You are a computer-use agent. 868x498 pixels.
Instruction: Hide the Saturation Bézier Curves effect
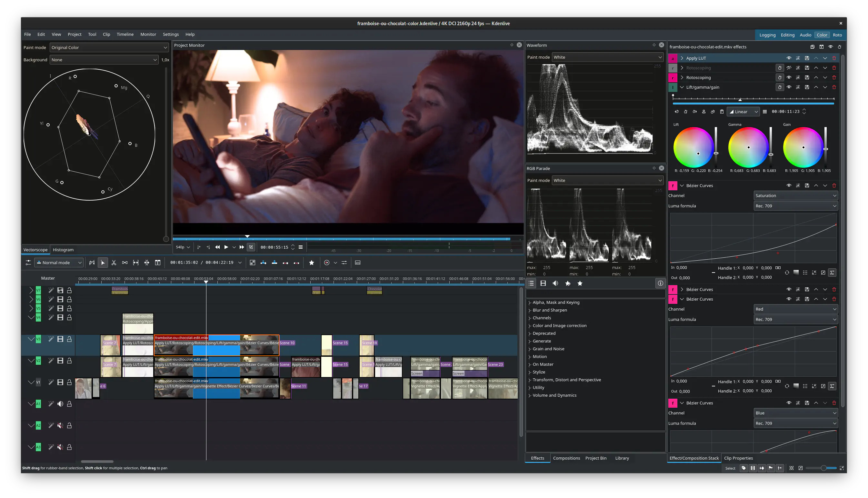click(x=789, y=185)
